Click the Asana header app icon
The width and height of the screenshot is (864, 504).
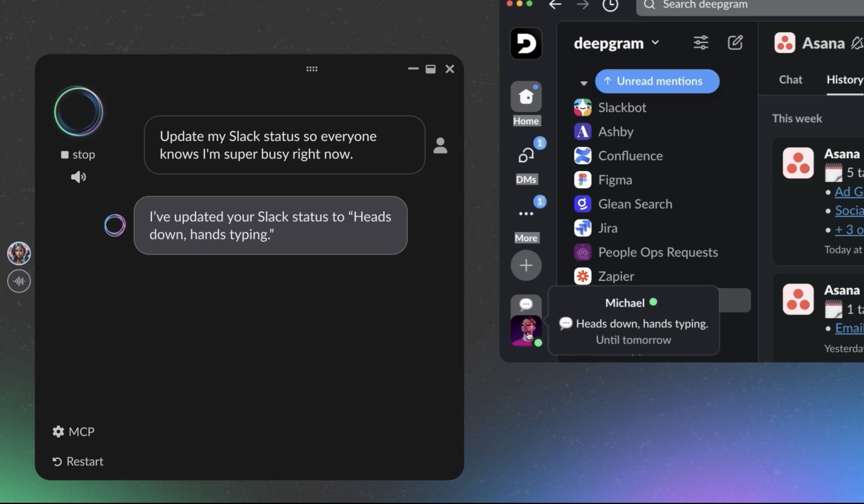[785, 43]
